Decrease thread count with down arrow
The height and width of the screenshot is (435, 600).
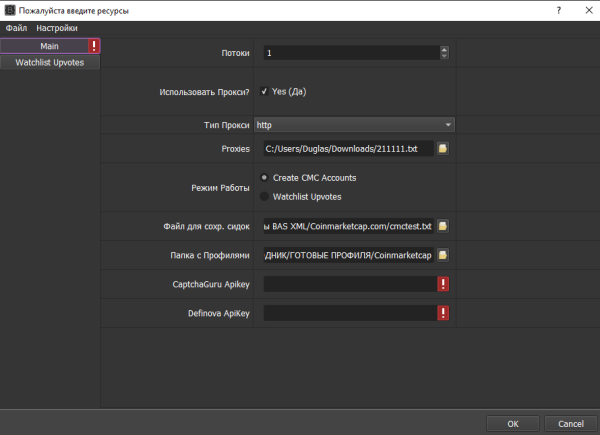pos(443,55)
